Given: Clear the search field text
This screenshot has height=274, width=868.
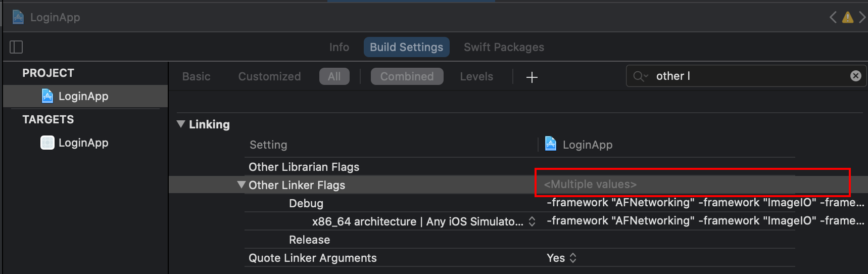Looking at the screenshot, I should coord(855,76).
